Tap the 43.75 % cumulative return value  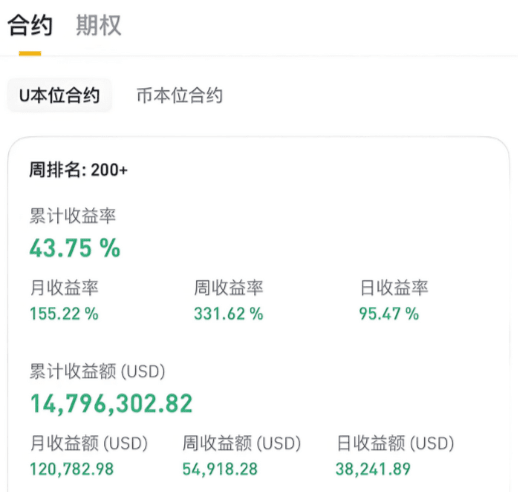click(75, 248)
